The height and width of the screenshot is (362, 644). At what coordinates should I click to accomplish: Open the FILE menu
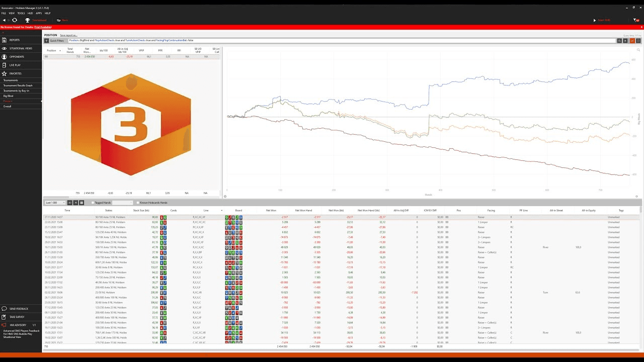[4, 13]
